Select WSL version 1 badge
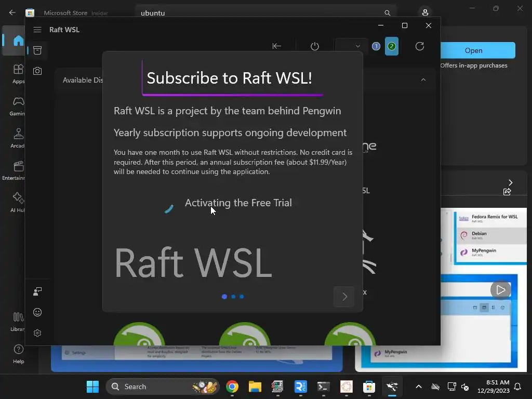 coord(376,46)
